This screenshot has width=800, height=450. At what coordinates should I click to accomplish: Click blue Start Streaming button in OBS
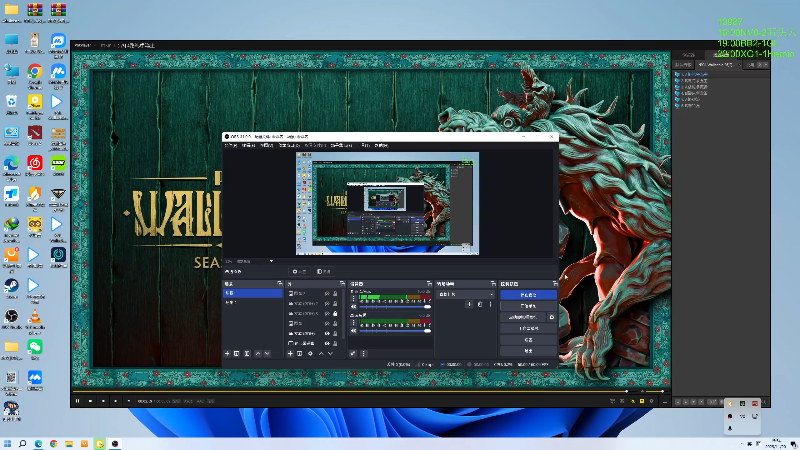(529, 295)
